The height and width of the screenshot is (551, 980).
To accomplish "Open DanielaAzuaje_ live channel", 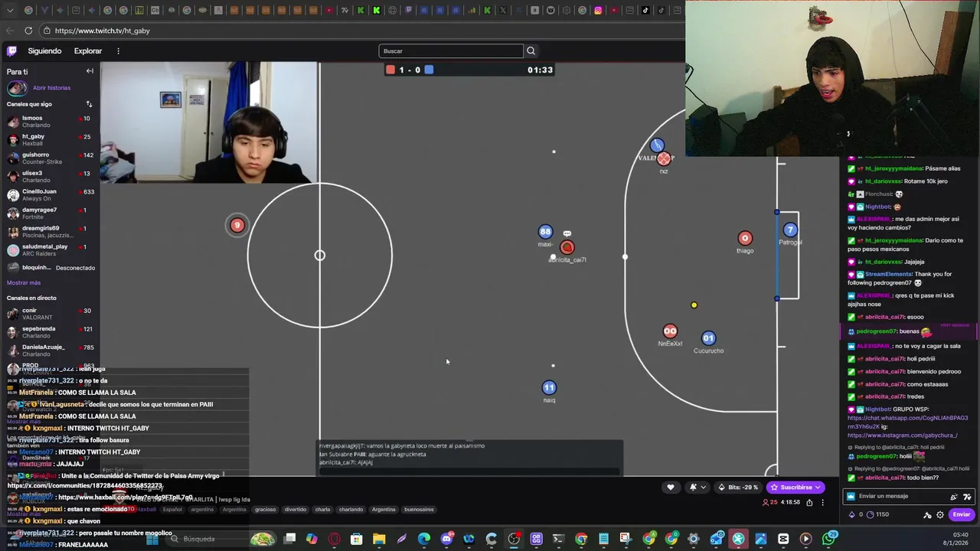I will click(49, 350).
